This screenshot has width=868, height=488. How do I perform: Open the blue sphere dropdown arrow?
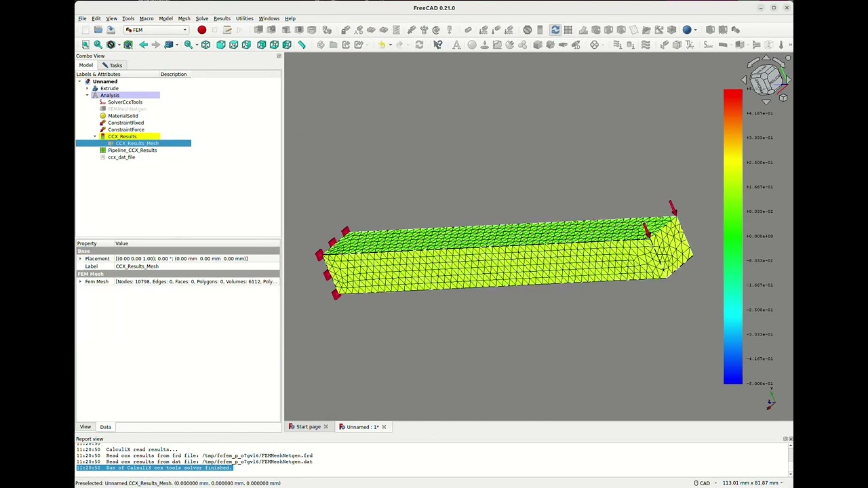(x=695, y=30)
